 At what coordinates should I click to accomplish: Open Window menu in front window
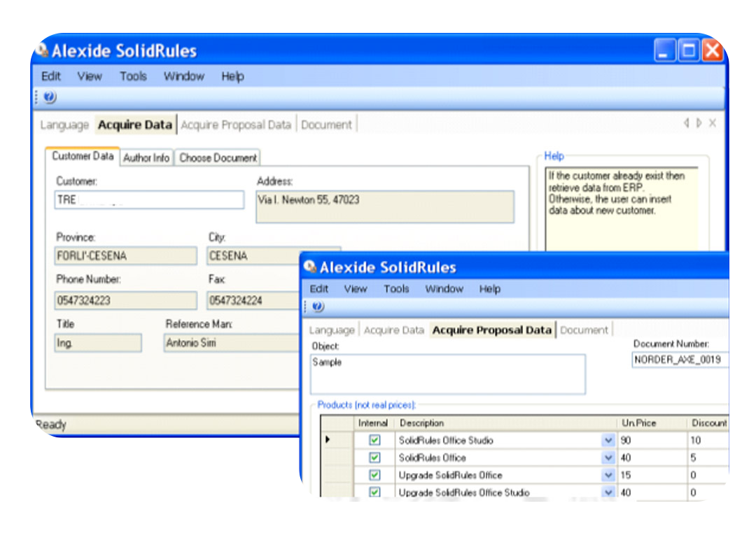click(x=444, y=289)
